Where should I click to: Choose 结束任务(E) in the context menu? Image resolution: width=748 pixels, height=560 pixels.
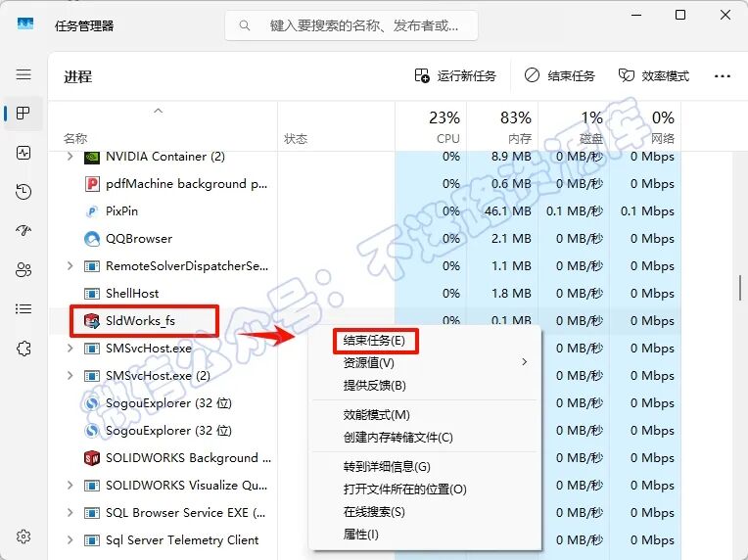tap(374, 341)
